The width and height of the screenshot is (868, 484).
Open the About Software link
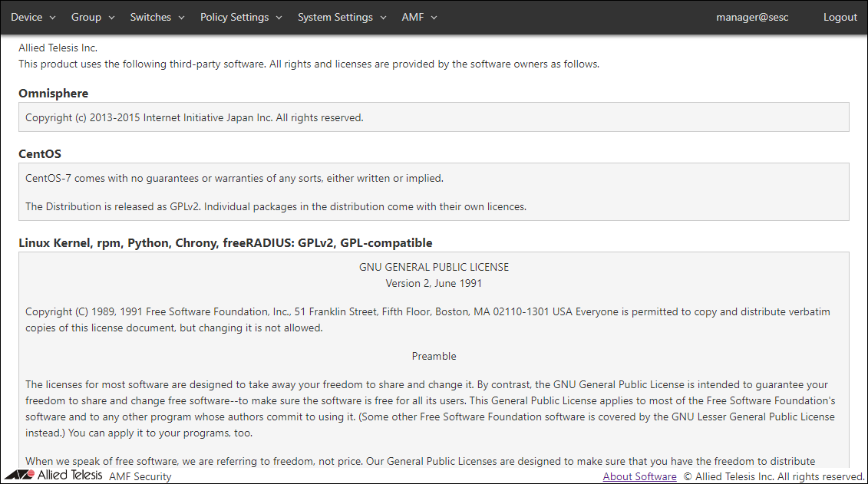point(639,476)
